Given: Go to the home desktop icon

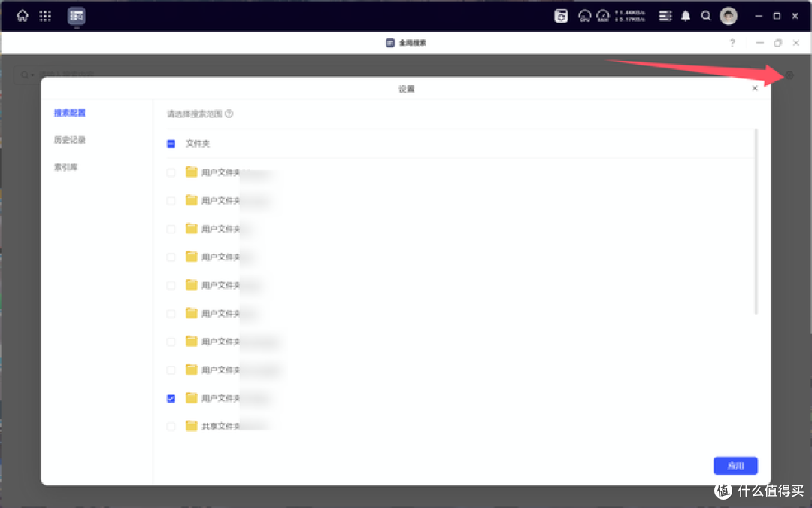Looking at the screenshot, I should tap(23, 16).
